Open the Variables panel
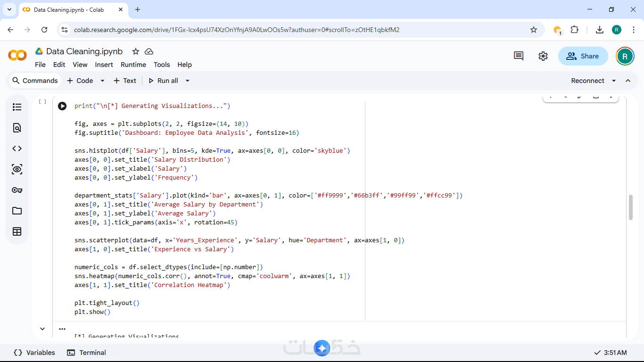Image resolution: width=644 pixels, height=362 pixels. (x=34, y=353)
